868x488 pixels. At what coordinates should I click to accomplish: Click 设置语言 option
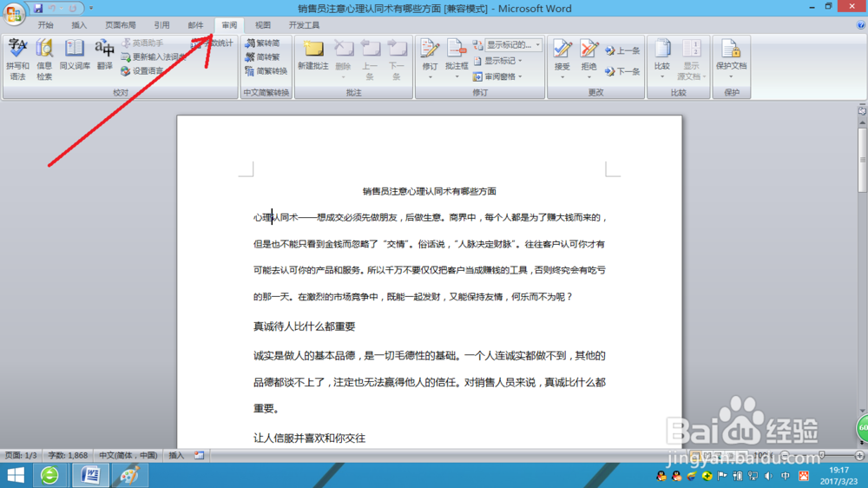point(142,71)
